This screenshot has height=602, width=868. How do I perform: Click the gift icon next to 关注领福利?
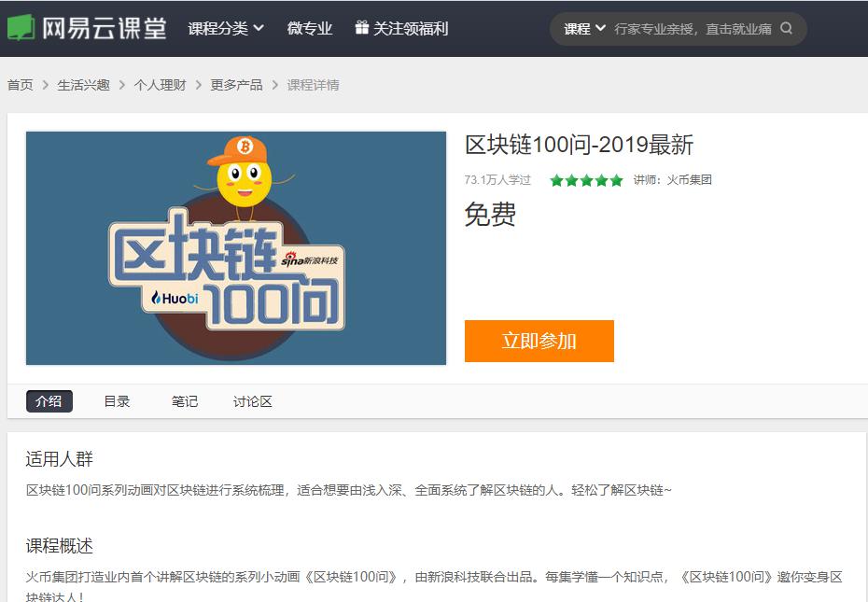coord(361,28)
